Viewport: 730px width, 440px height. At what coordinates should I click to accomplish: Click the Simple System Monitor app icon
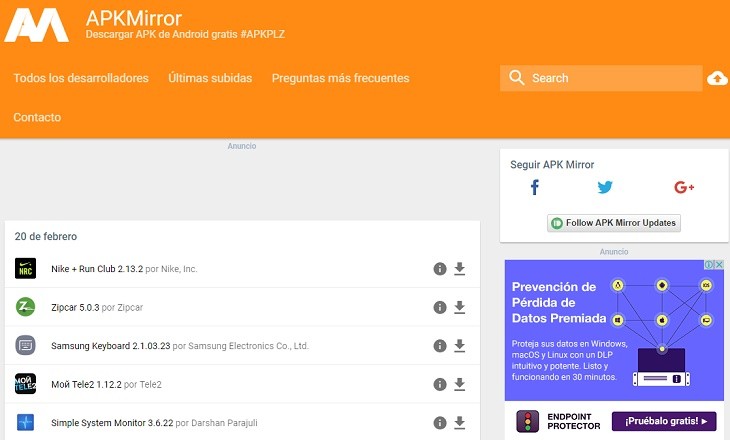click(x=25, y=422)
